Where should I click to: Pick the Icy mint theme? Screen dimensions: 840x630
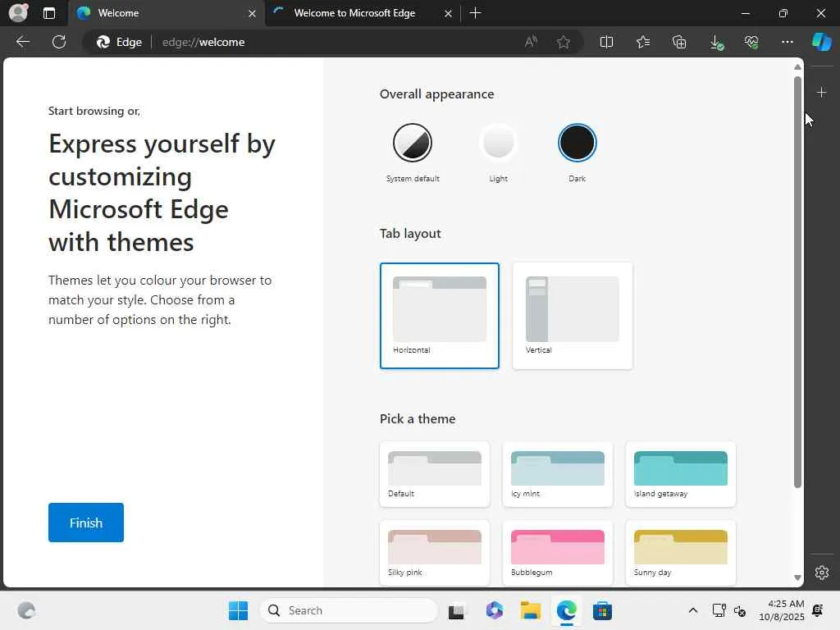558,474
